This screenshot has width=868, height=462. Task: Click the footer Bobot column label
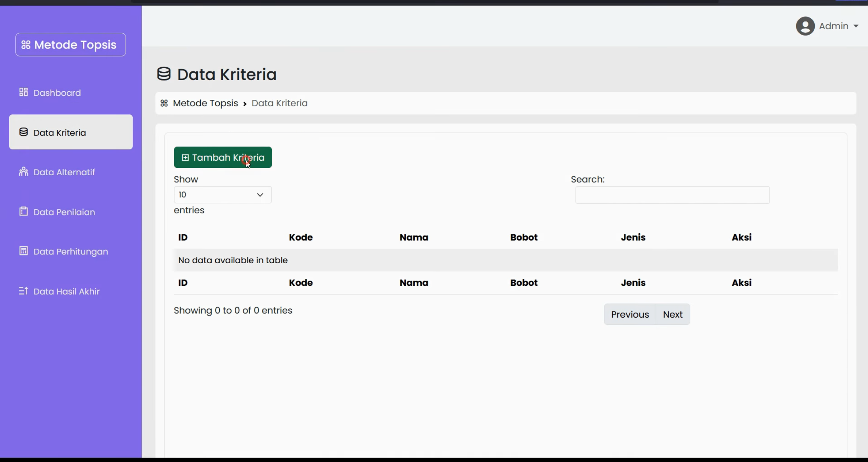(x=524, y=283)
